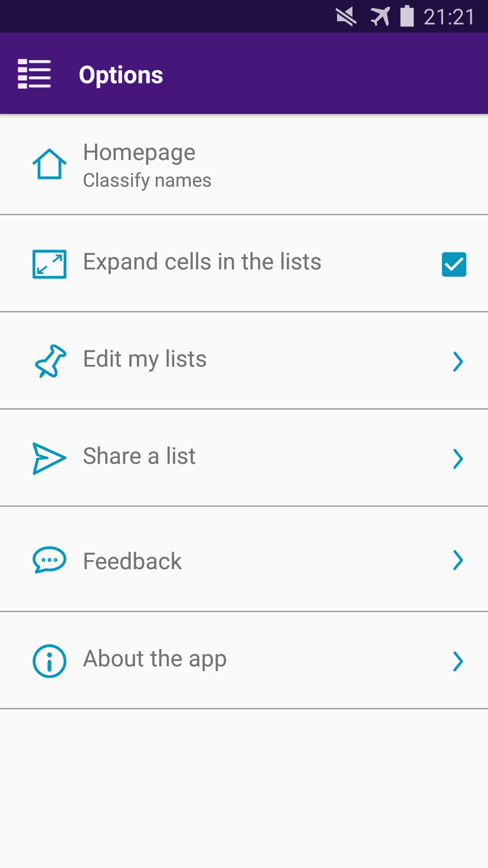This screenshot has width=488, height=868.
Task: Open Edit my lists chevron arrow
Action: point(458,362)
